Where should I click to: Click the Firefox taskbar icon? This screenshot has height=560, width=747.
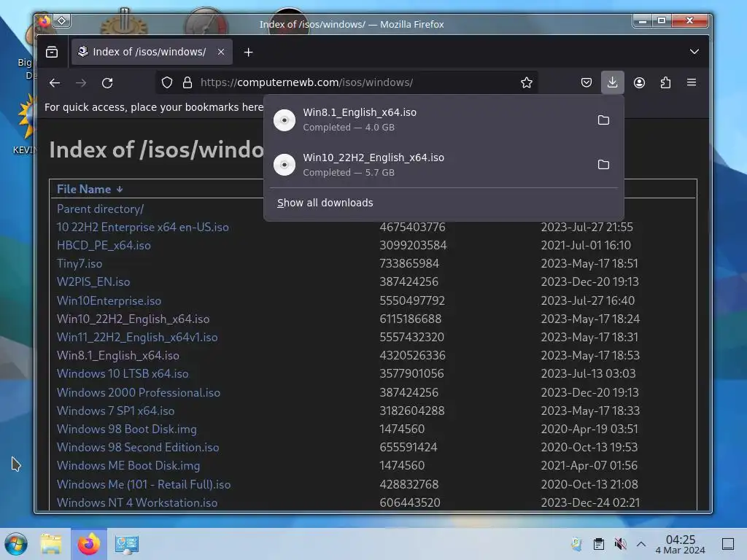pos(89,544)
